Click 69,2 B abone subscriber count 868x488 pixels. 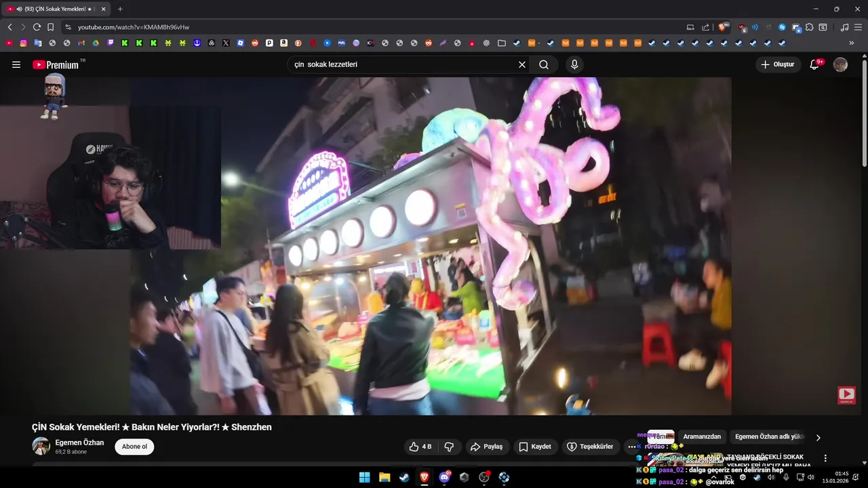coord(71,452)
